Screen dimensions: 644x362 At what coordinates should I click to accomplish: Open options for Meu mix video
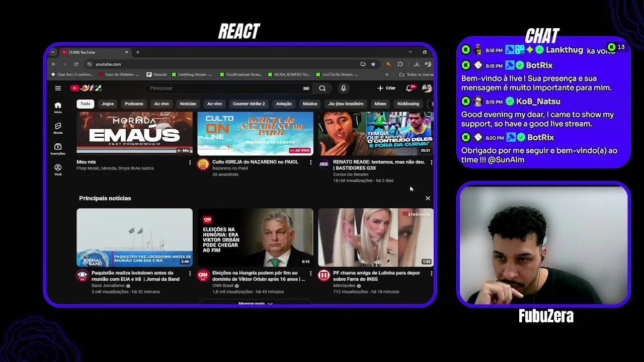click(190, 162)
